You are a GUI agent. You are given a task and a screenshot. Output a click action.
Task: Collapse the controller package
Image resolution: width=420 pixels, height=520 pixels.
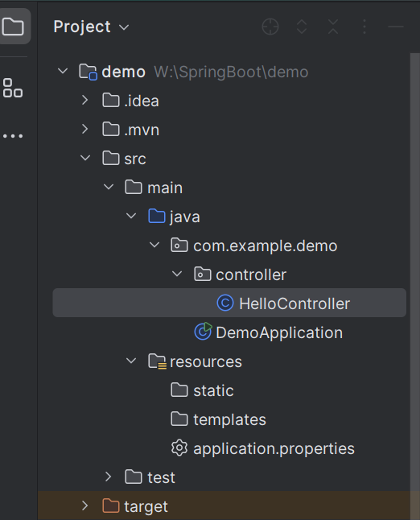point(177,274)
